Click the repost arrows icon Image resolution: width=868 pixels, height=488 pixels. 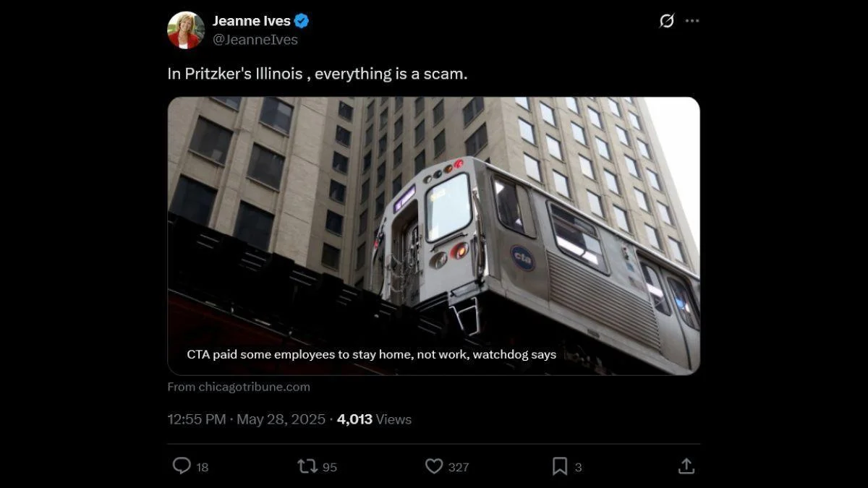[x=307, y=466]
